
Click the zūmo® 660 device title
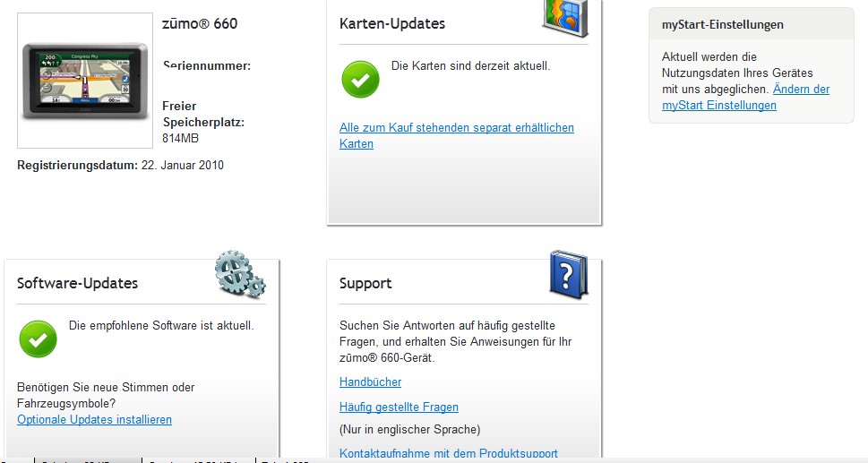200,23
